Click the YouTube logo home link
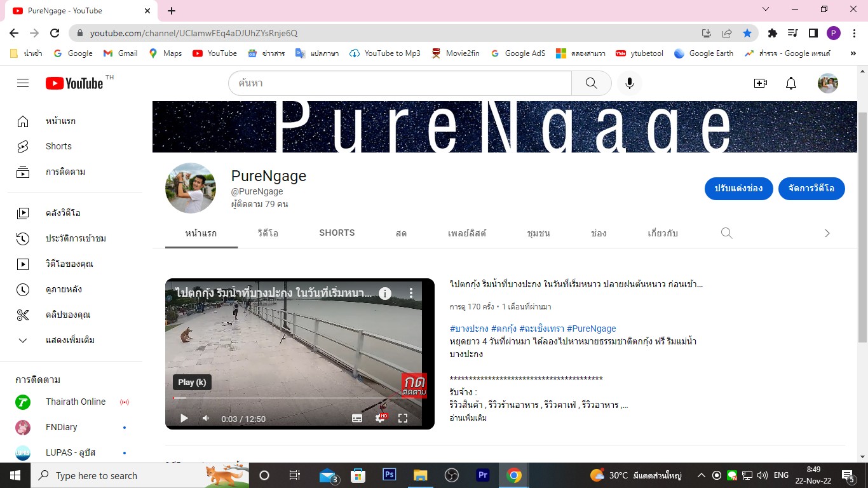 click(74, 83)
